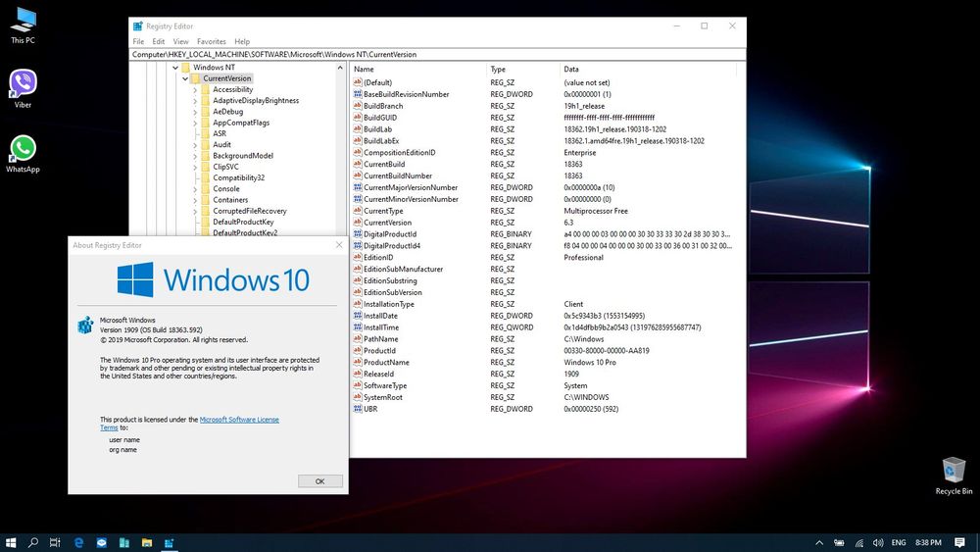Select the (Default) value row
Image resolution: width=980 pixels, height=552 pixels.
pos(377,82)
